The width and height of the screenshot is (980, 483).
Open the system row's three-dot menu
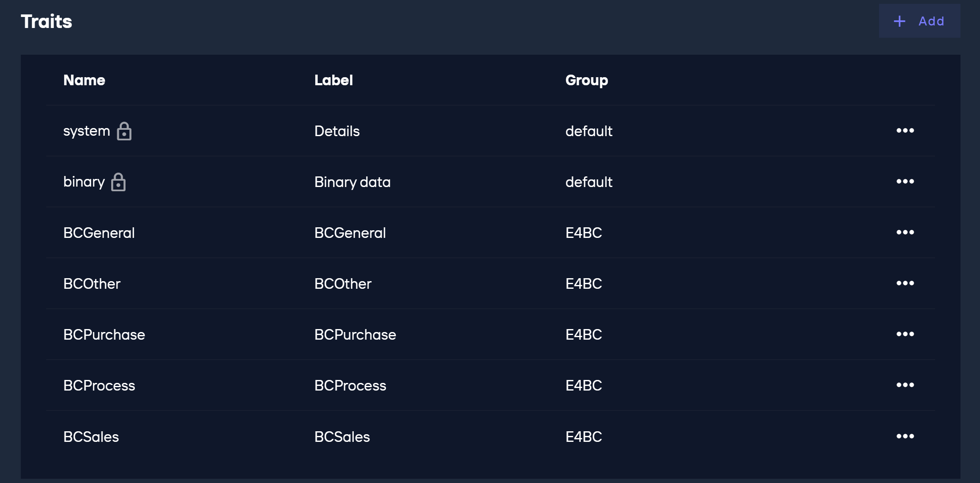(x=905, y=131)
